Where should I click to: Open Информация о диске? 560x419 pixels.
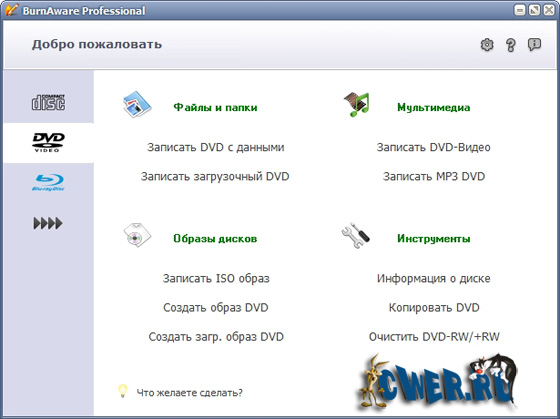point(434,278)
